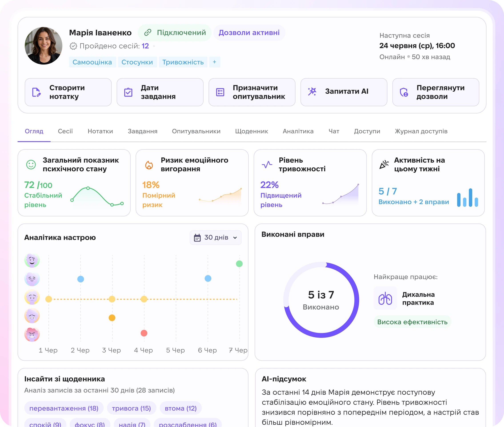The height and width of the screenshot is (427, 504).
Task: Click the 5 із 7 progress ring
Action: point(321,300)
